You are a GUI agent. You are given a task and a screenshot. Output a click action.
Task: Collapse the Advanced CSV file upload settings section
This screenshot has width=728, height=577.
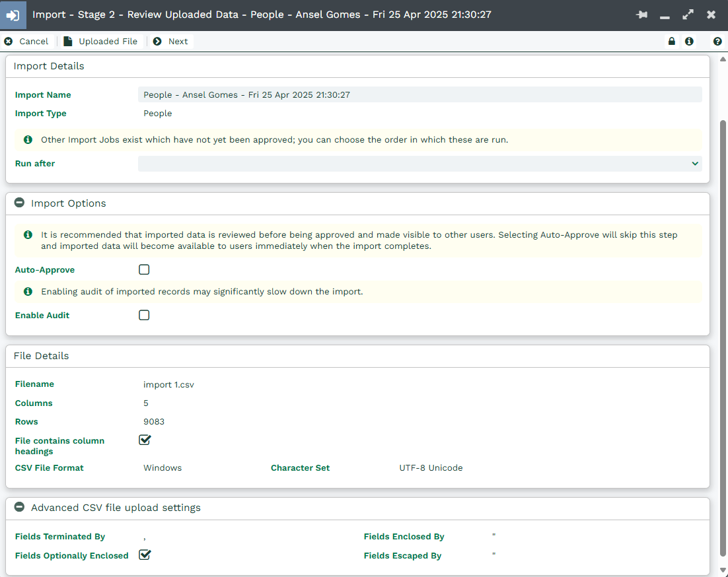coord(19,507)
